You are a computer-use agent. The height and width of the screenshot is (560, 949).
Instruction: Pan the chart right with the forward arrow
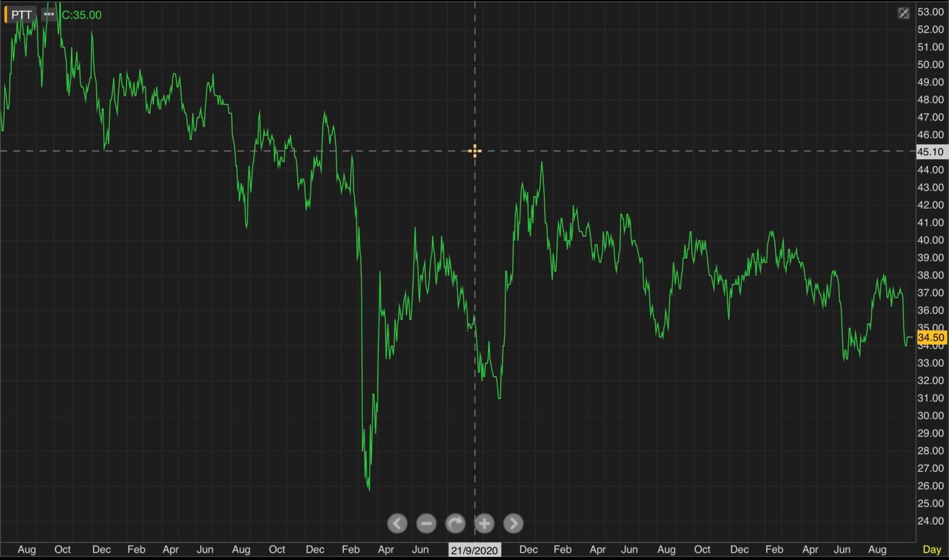513,523
